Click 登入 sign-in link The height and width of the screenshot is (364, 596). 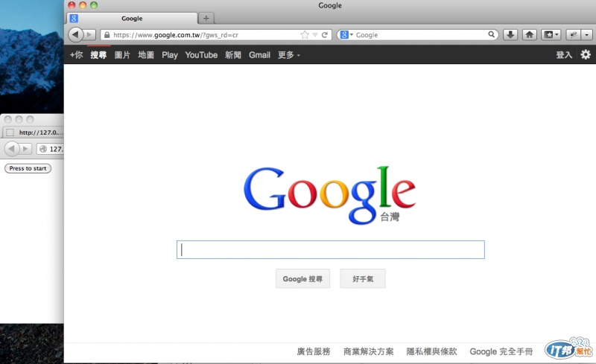[564, 55]
